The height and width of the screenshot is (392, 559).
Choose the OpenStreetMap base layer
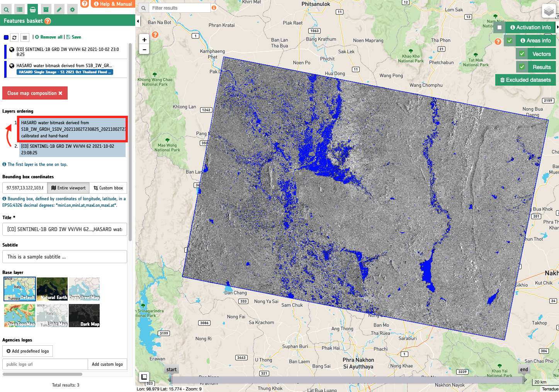point(84,289)
